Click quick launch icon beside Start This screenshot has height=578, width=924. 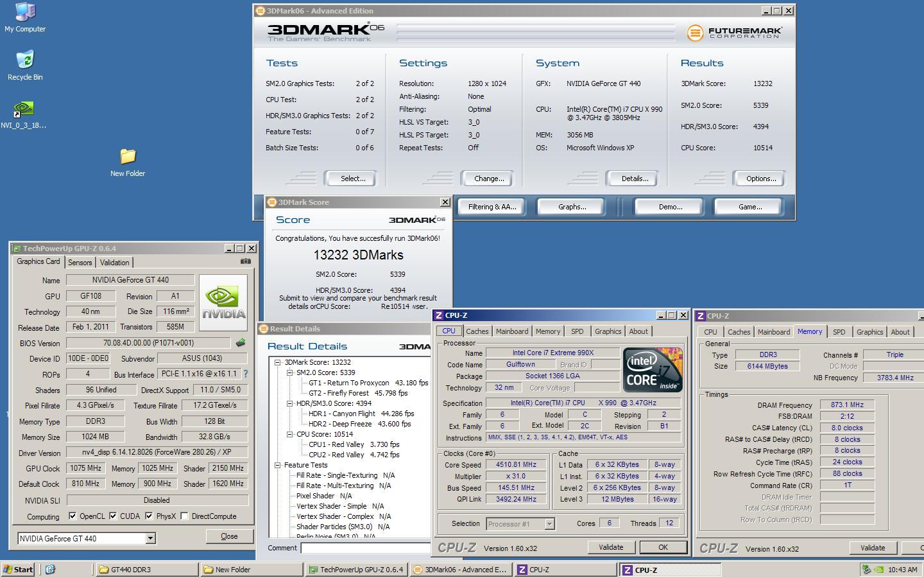pos(50,570)
